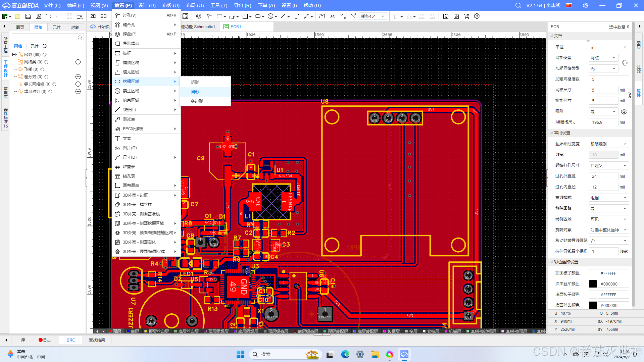Click snap settings gear beside 吸附
Screen dimensions: 644x362
(624, 112)
